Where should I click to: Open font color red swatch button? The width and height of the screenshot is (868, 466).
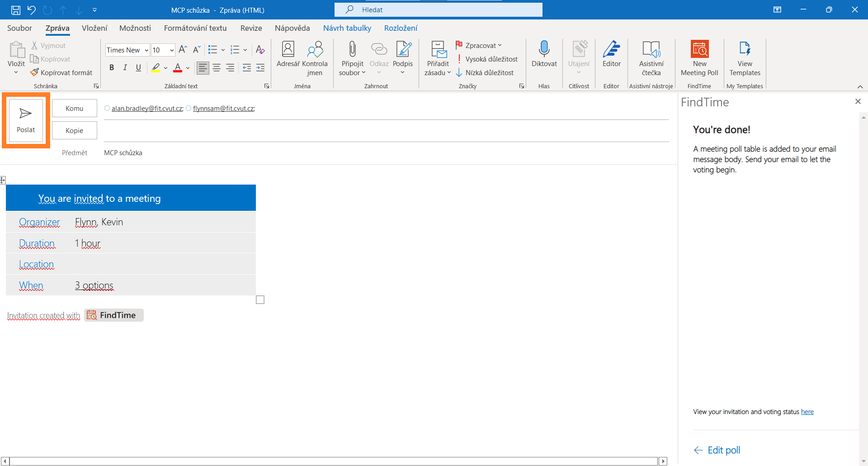pyautogui.click(x=178, y=68)
